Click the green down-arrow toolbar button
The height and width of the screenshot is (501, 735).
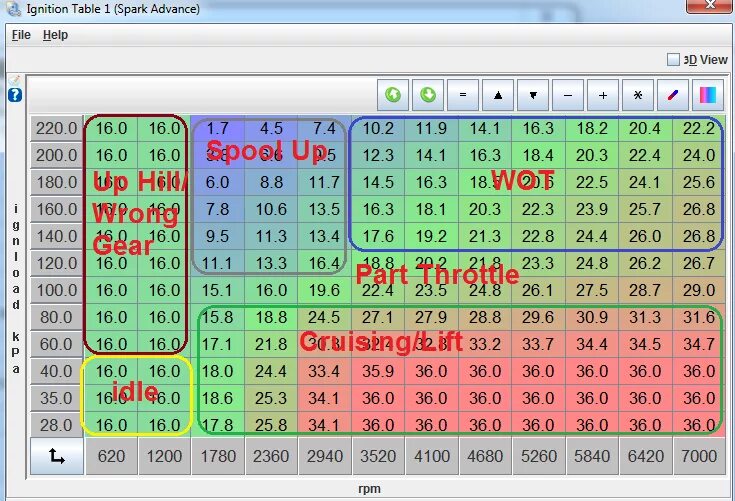point(428,95)
